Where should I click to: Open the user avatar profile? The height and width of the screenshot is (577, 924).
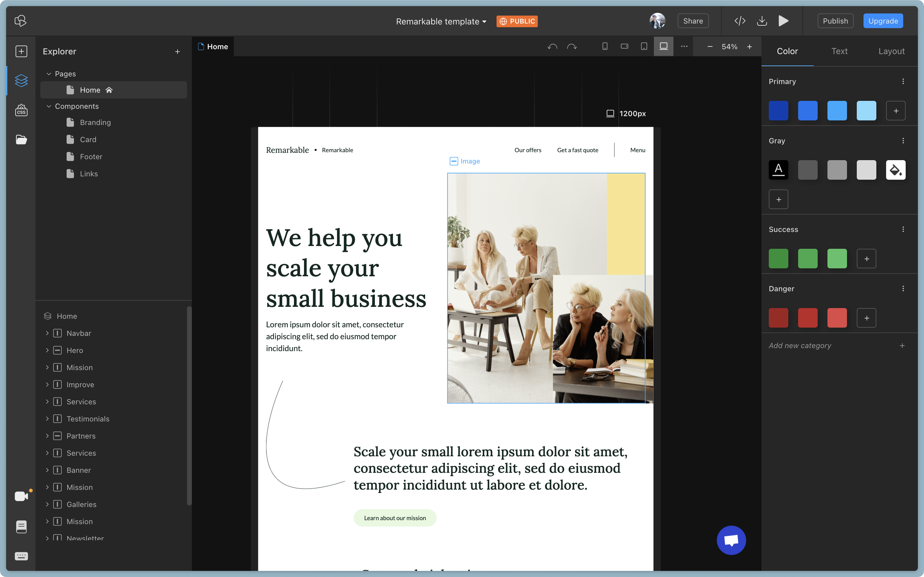pyautogui.click(x=657, y=20)
